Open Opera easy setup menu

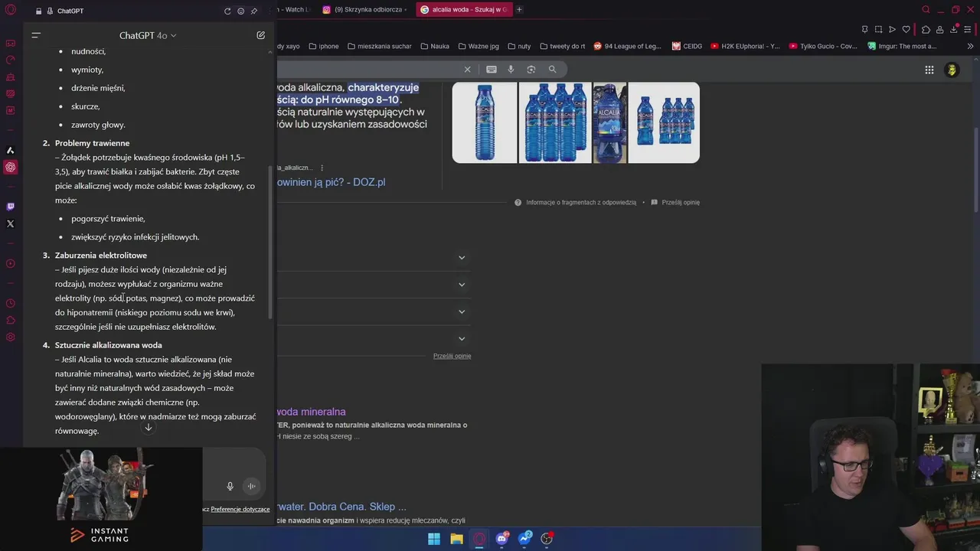pyautogui.click(x=968, y=29)
